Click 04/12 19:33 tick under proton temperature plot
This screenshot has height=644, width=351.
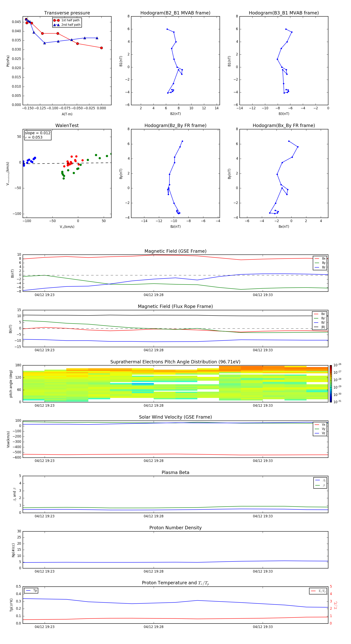click(x=262, y=627)
